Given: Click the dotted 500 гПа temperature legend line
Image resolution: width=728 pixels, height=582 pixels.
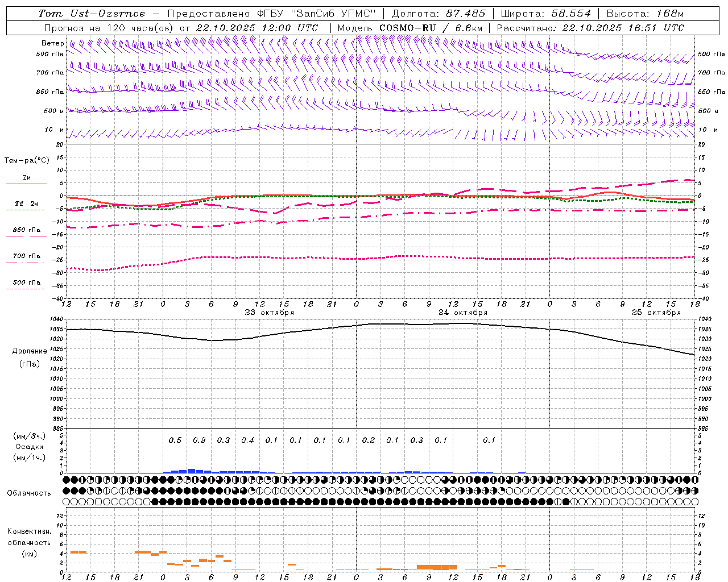Looking at the screenshot, I should 25,289.
